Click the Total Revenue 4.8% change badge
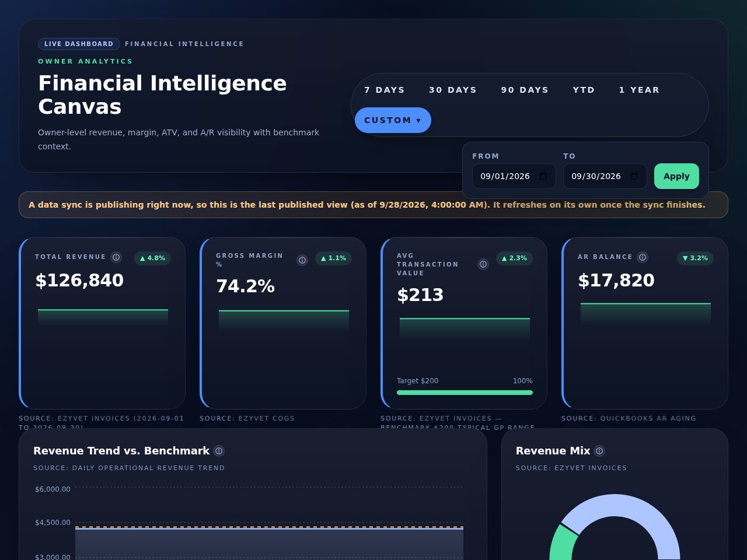This screenshot has height=560, width=747. 153,258
